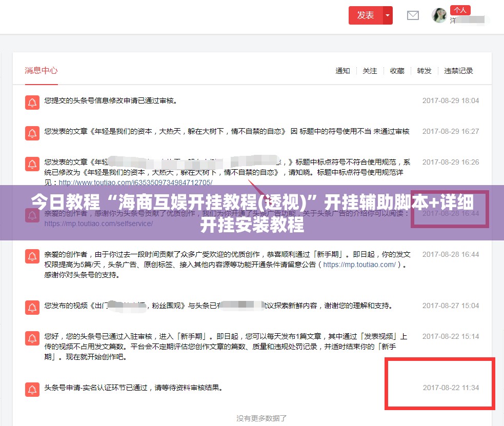Open the toutiao.com/i6353509734984712705 link
This screenshot has height=426, width=504.
135,182
